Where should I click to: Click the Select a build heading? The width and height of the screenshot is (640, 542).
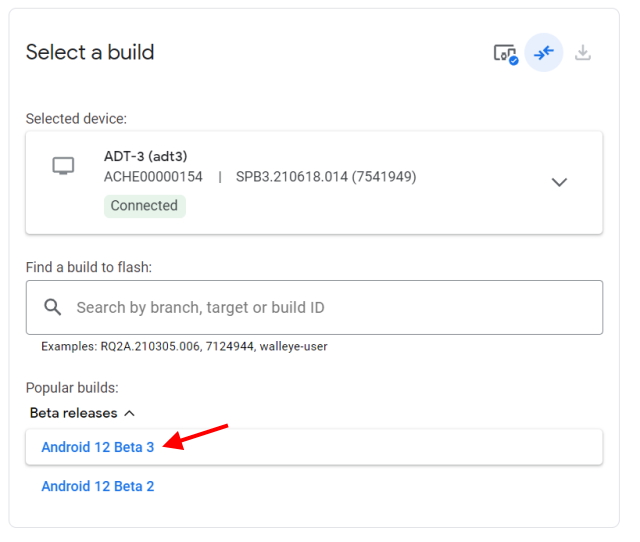pyautogui.click(x=90, y=52)
